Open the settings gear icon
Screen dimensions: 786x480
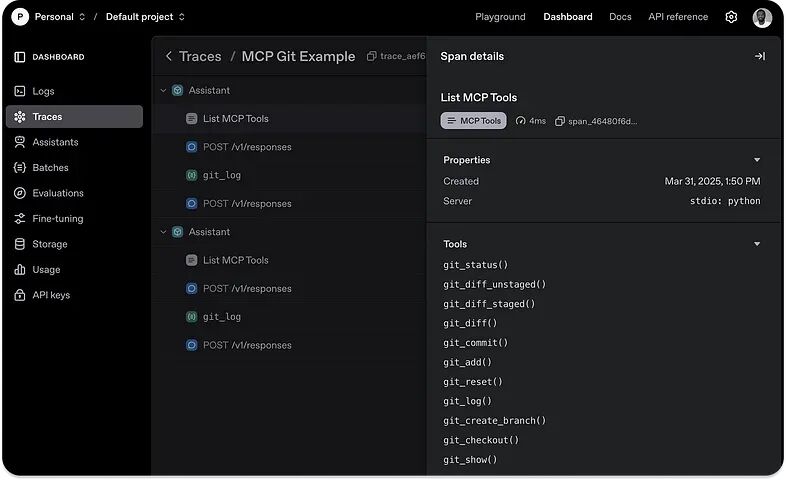pyautogui.click(x=731, y=17)
